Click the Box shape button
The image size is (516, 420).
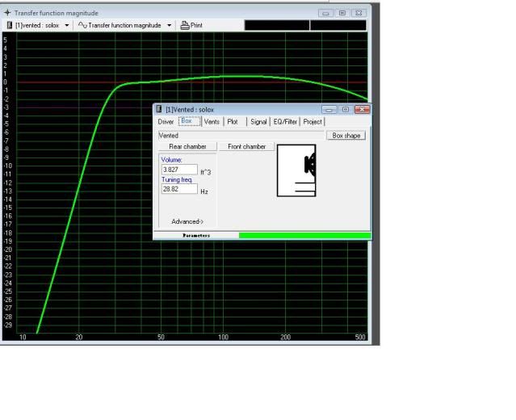[346, 135]
